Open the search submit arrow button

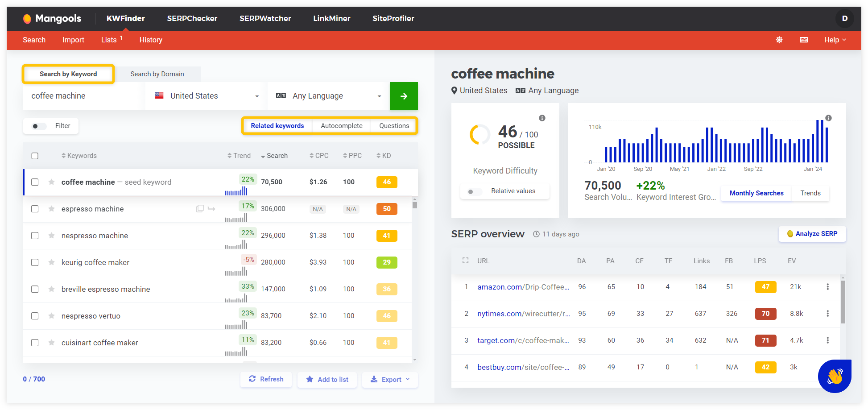404,96
